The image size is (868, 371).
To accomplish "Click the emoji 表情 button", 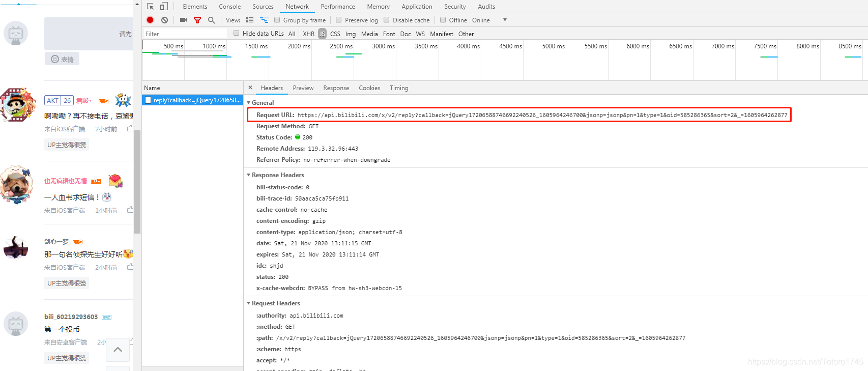I will tap(62, 59).
